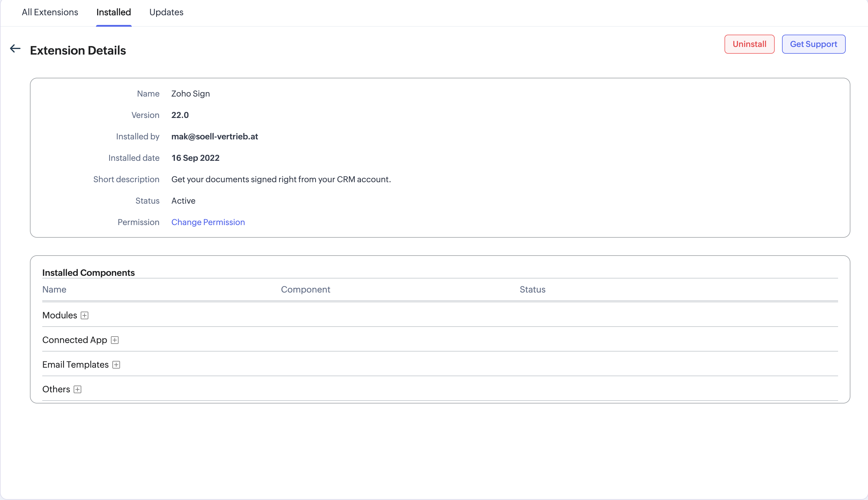868x500 pixels.
Task: Expand the Connected App row
Action: (x=115, y=340)
